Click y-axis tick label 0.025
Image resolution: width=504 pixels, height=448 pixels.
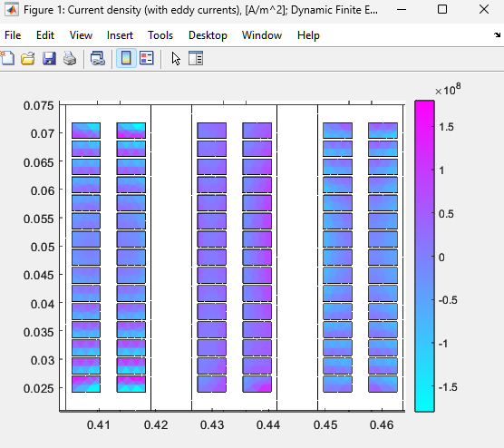tap(39, 388)
